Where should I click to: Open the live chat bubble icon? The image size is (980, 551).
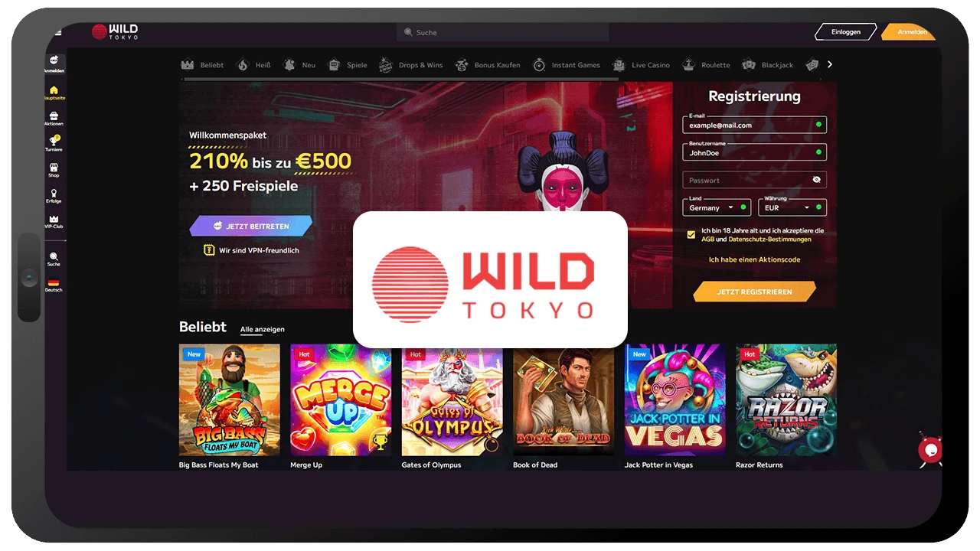(x=930, y=450)
